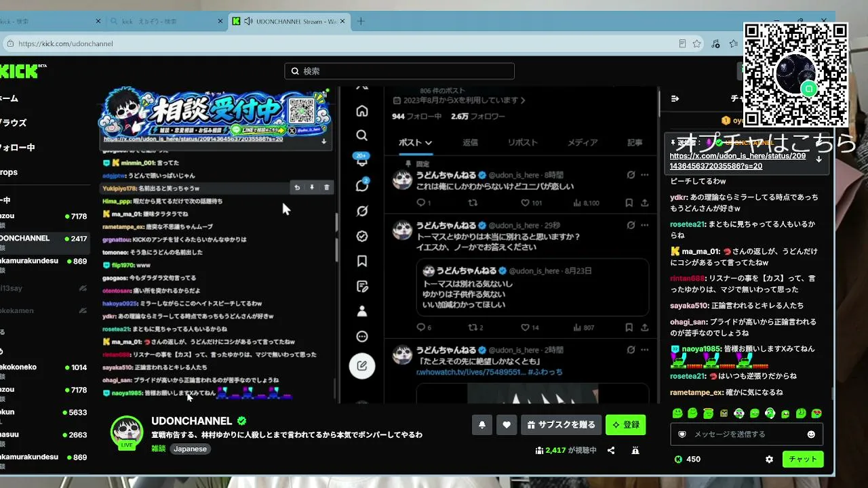
Task: Open the X home icon in the stream
Action: [x=362, y=110]
